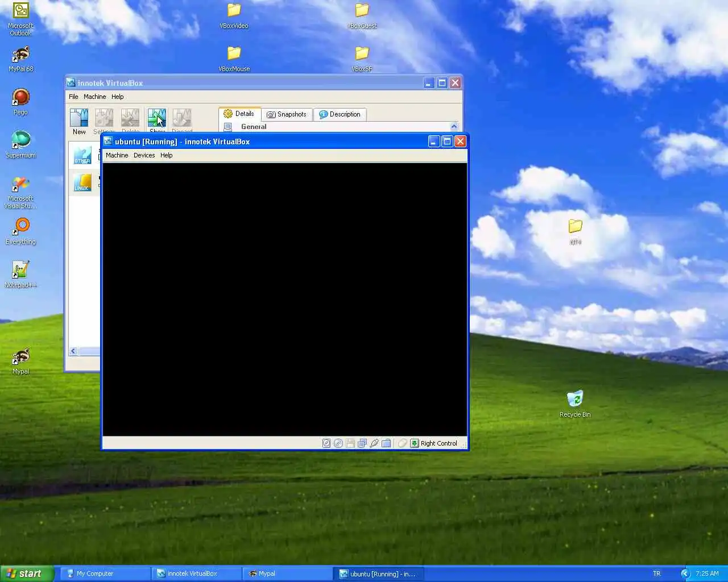Click the host key arrow icon in status bar
Viewport: 728px width, 582px height.
click(415, 443)
